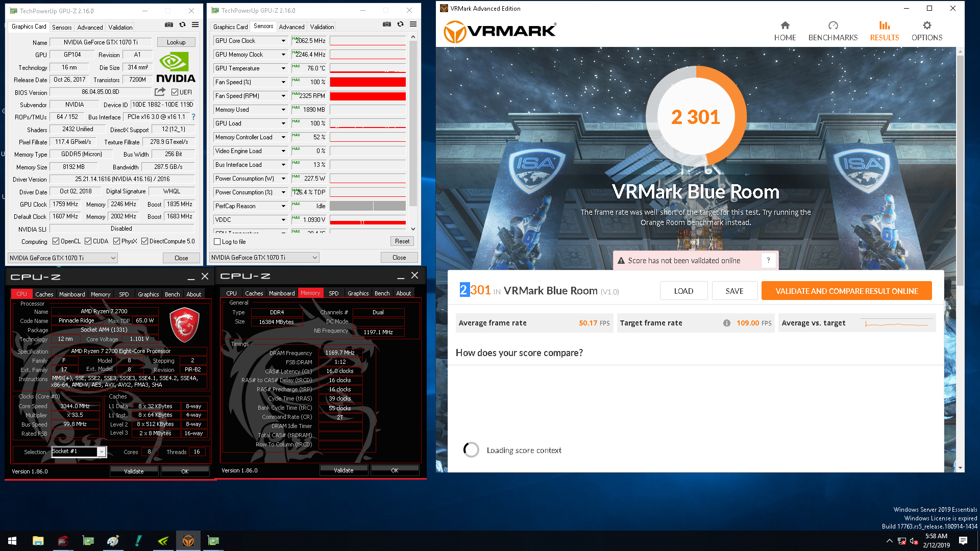This screenshot has width=980, height=551.
Task: Expand the GPU Memory Clock sensor dropdown
Action: point(283,55)
